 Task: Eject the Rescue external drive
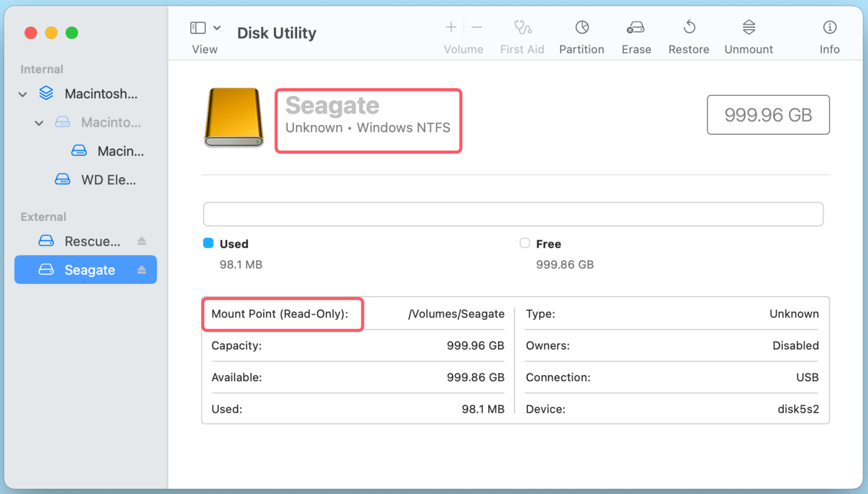click(142, 241)
